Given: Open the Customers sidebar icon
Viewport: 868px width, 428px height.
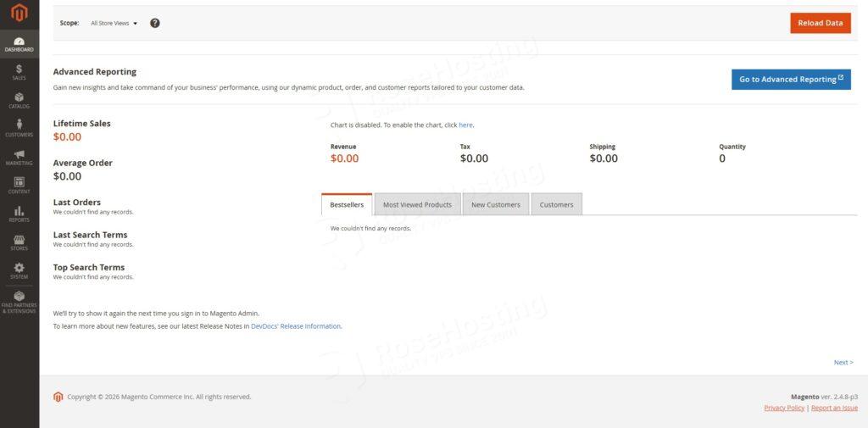Looking at the screenshot, I should (x=19, y=125).
